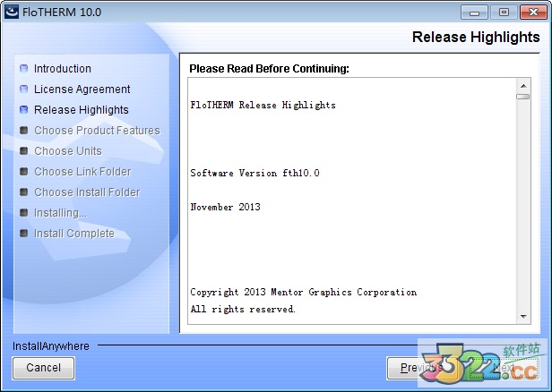Click the Choose Product Features bullet icon
Viewport: 552px width, 392px height.
tap(23, 131)
